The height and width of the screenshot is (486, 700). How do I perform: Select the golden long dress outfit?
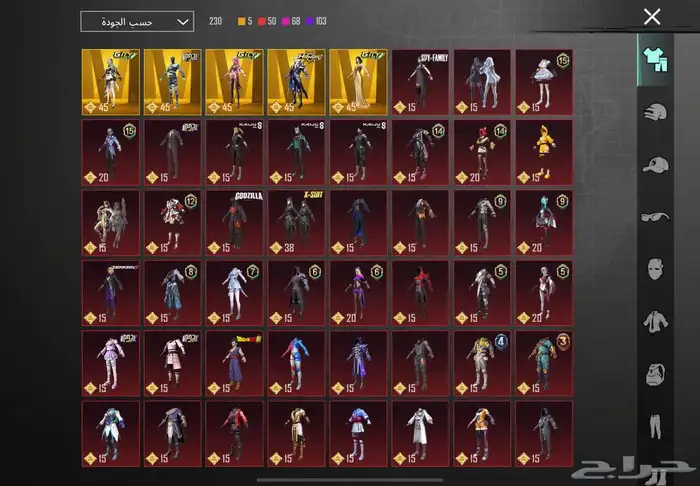tap(358, 80)
